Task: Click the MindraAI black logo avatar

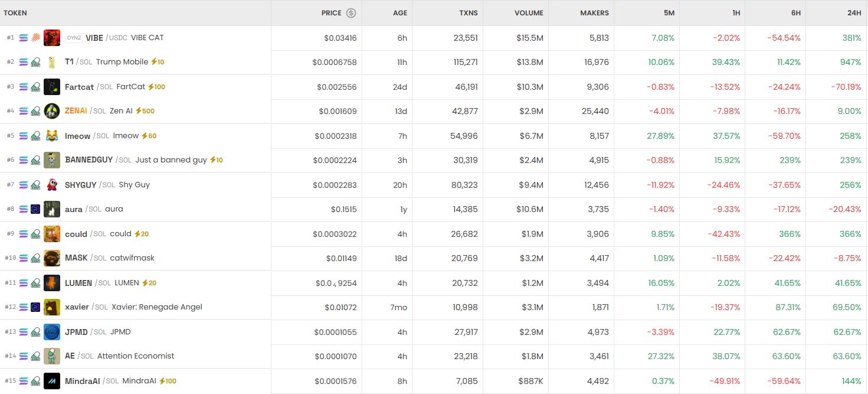Action: click(x=52, y=381)
